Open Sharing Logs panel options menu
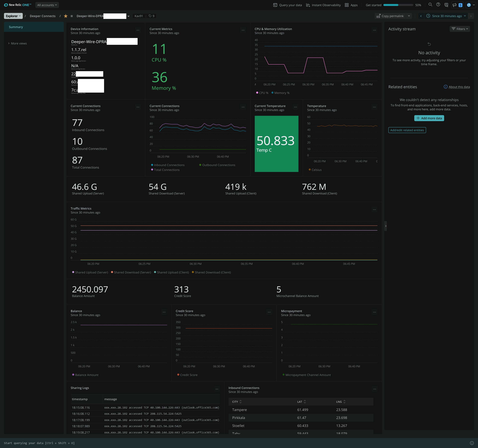The width and height of the screenshot is (478, 448). click(x=217, y=389)
